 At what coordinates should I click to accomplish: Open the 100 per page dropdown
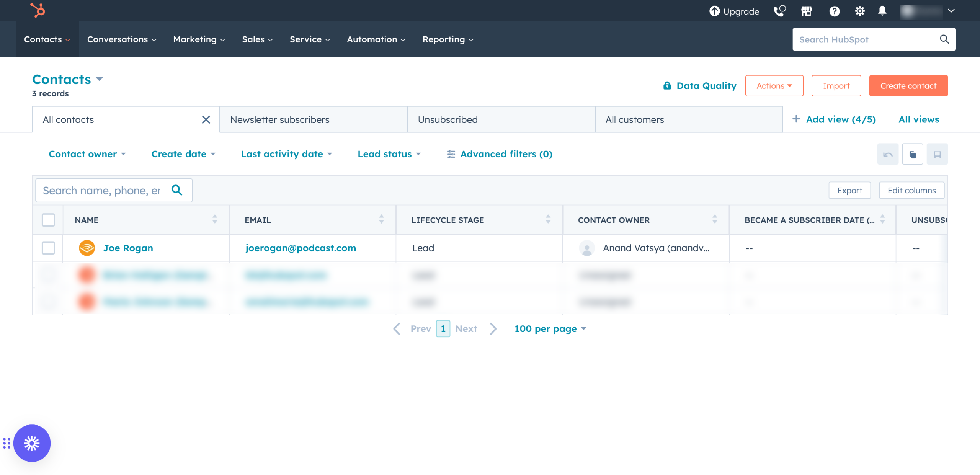550,329
